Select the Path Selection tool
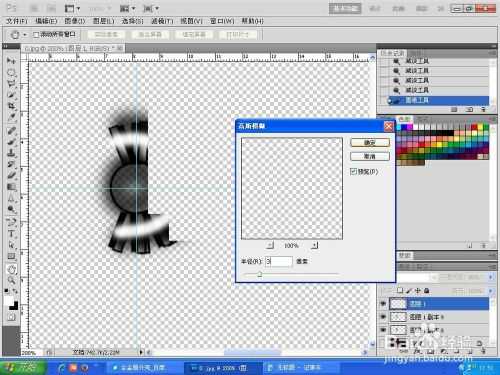The height and width of the screenshot is (375, 500). click(11, 245)
